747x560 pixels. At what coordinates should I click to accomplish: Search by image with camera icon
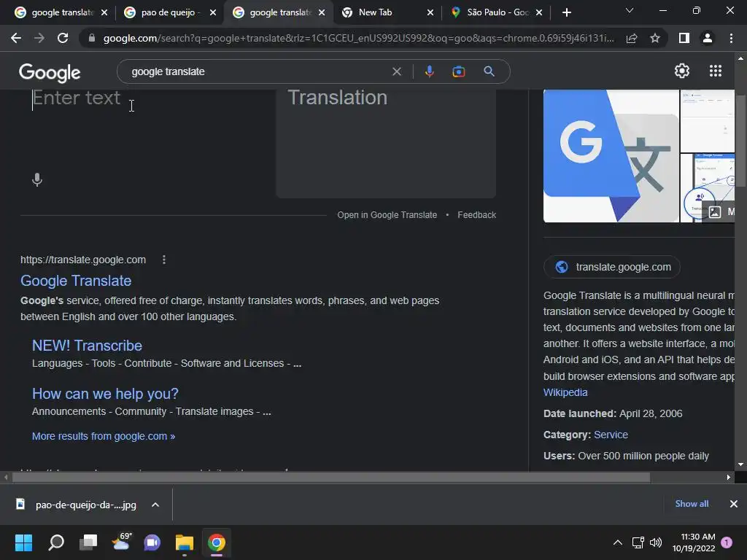[459, 71]
